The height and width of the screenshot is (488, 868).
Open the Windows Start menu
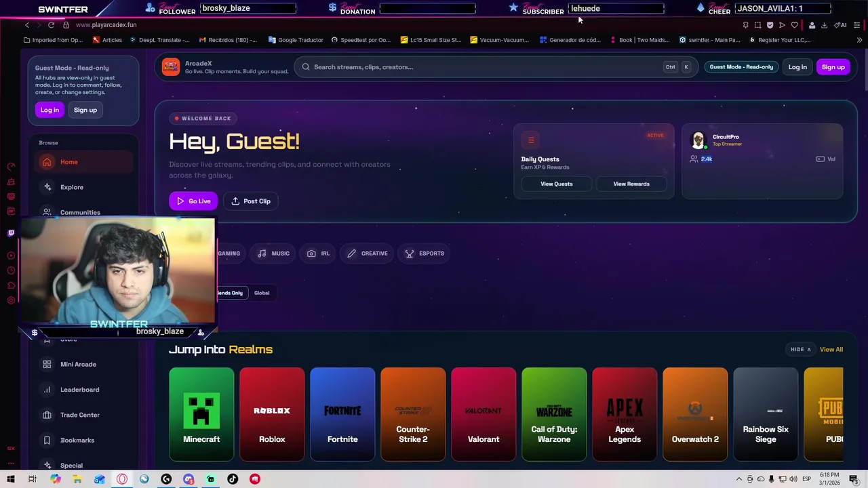(11, 479)
